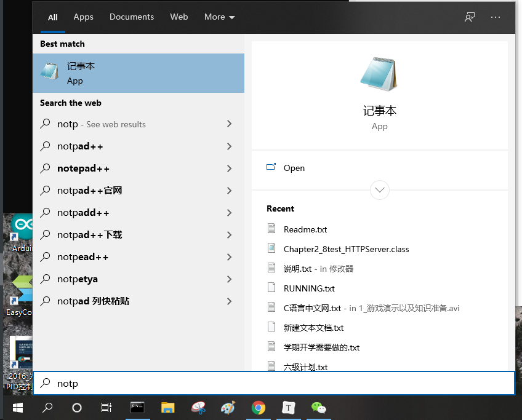Viewport: 522px width, 420px height.
Task: Open recent file 新建文本文档.txt
Action: [313, 328]
